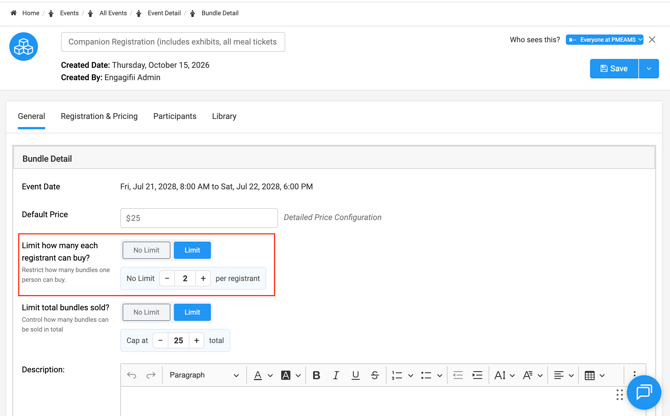Switch to the General tab
This screenshot has width=670, height=416.
point(31,116)
